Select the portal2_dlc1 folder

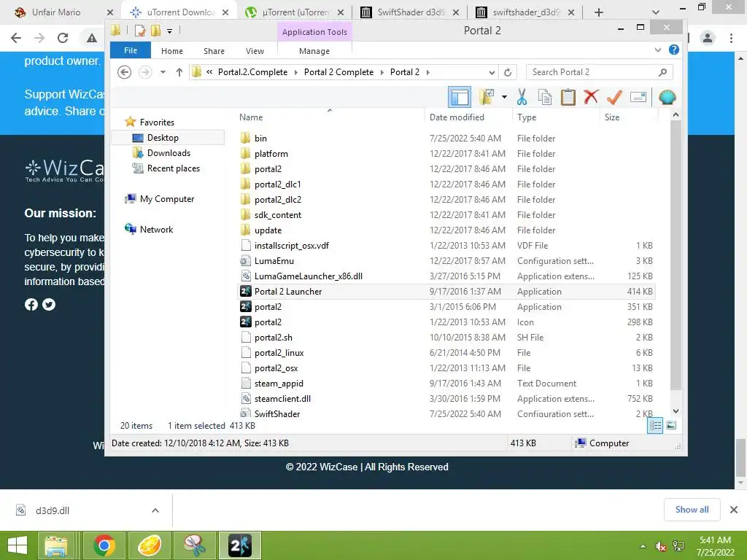point(278,184)
